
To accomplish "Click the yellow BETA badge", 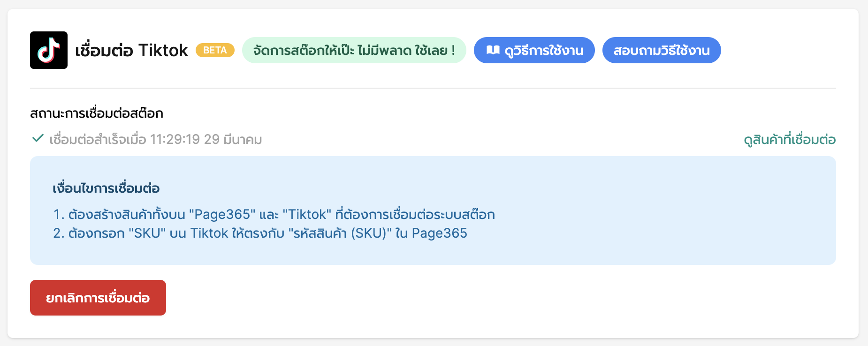I will 215,50.
